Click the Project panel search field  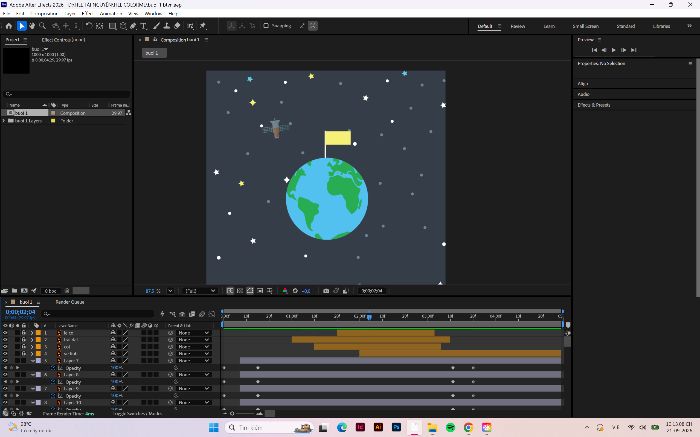point(67,94)
